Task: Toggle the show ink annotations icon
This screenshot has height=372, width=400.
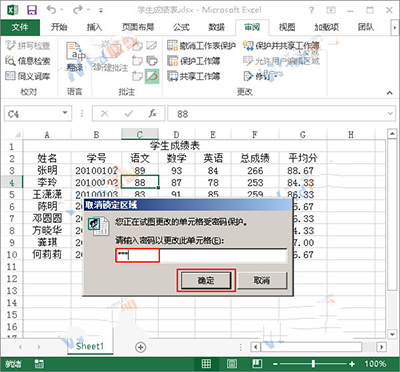Action: (152, 76)
